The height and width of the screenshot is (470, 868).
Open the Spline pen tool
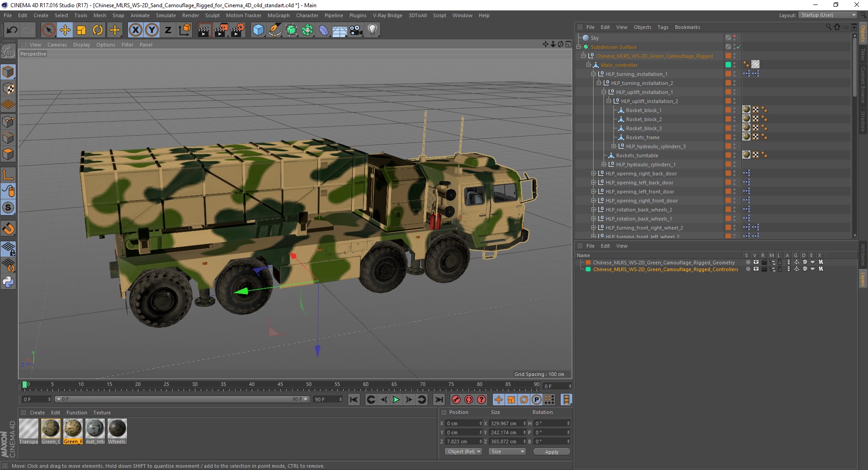coord(275,30)
